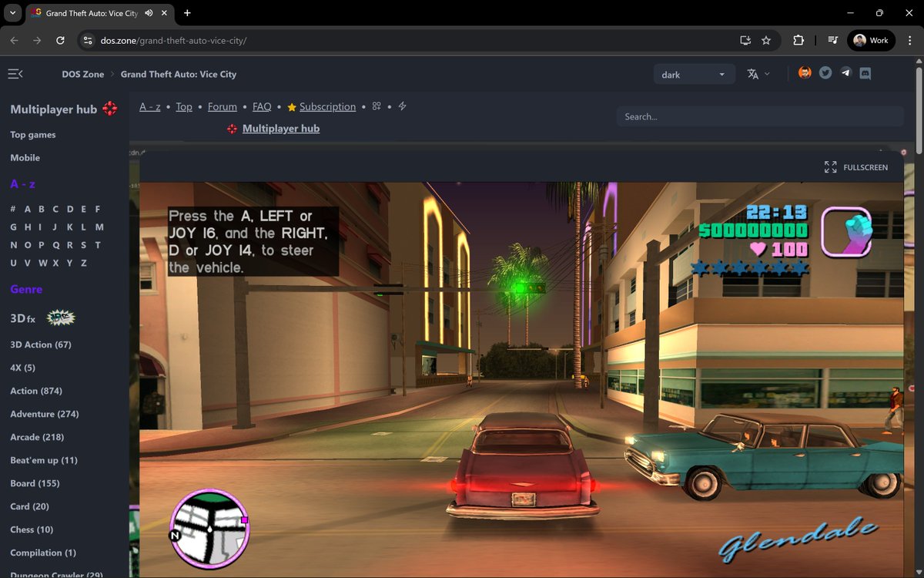Open Mobile in the sidebar
924x578 pixels.
[x=25, y=158]
